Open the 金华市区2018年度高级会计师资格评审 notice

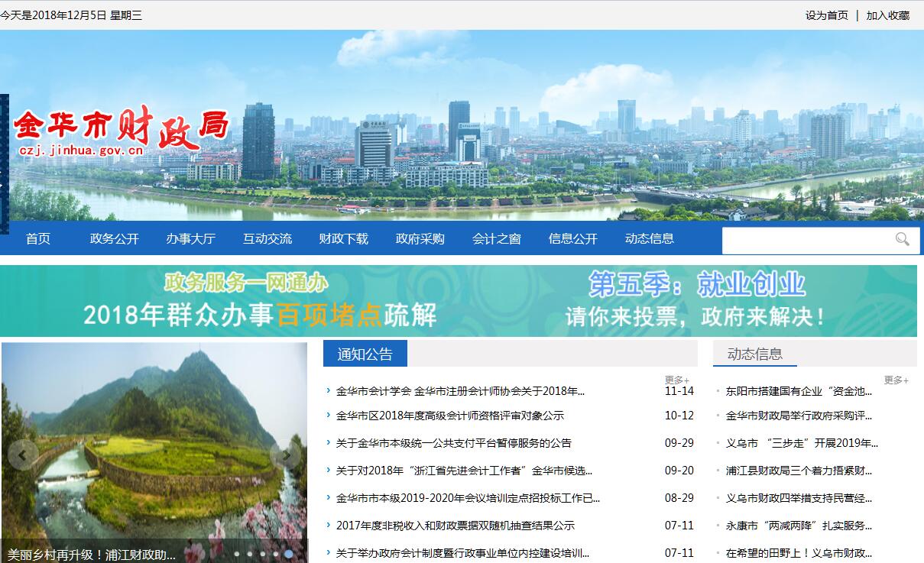coord(450,416)
